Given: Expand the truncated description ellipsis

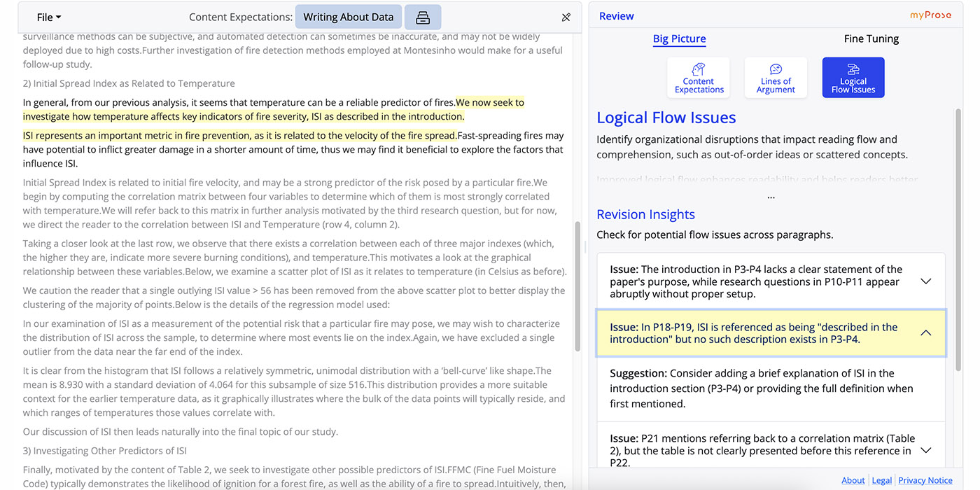Looking at the screenshot, I should (771, 196).
